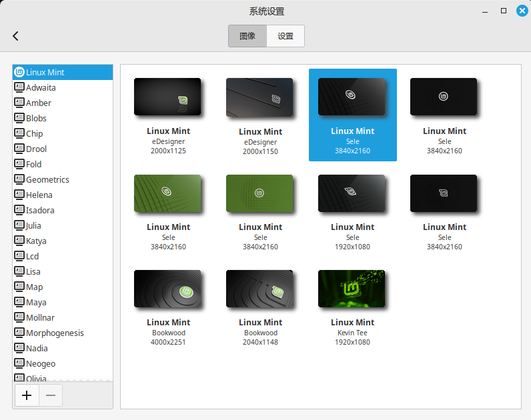Image resolution: width=531 pixels, height=420 pixels.
Task: Click the Geometrics folder icon
Action: (x=19, y=179)
